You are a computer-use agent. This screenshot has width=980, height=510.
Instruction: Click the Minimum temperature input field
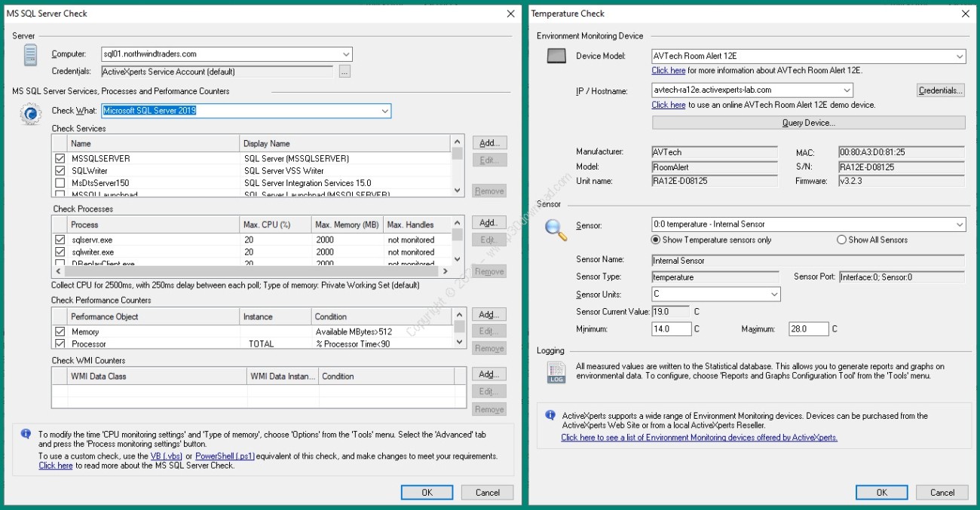[x=672, y=329]
